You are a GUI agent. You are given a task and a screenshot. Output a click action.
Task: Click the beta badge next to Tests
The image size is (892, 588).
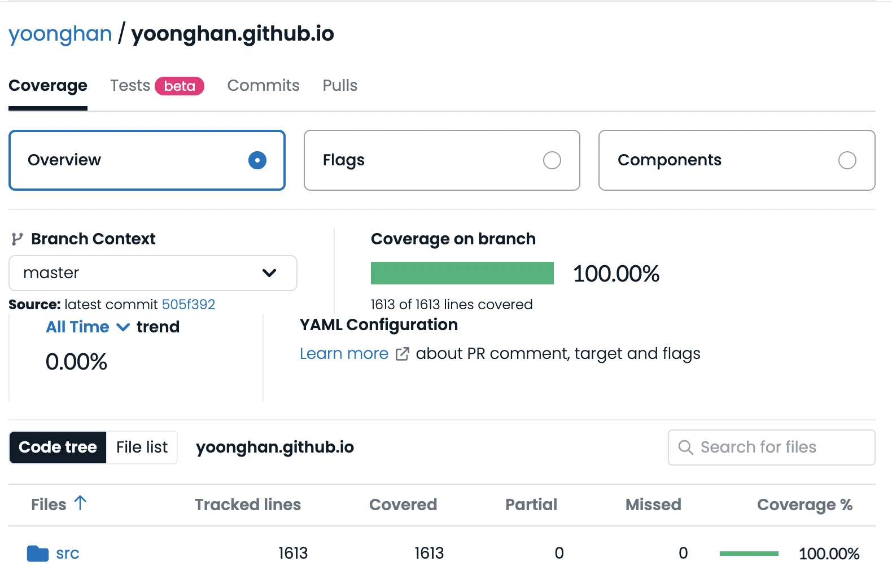[180, 86]
